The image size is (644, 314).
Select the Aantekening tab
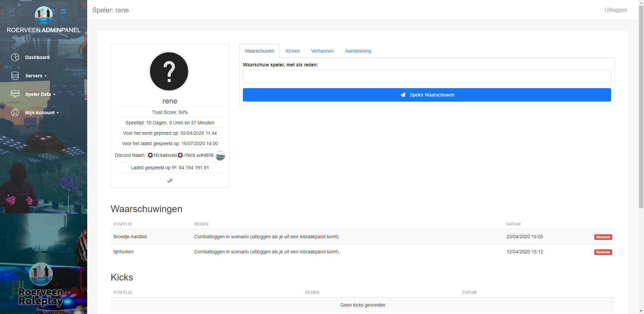tap(358, 51)
